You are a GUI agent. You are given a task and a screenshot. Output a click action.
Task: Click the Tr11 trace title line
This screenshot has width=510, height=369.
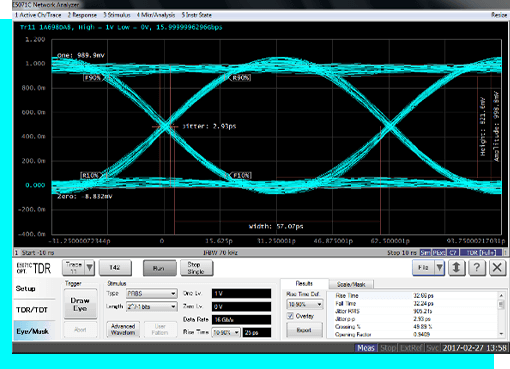click(121, 27)
